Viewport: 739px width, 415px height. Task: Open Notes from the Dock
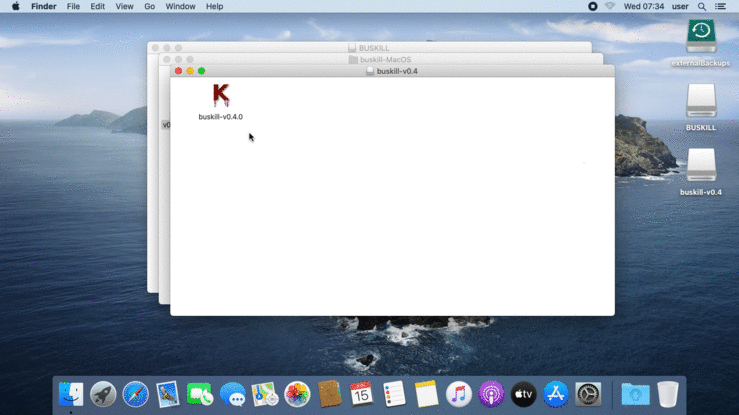(427, 394)
